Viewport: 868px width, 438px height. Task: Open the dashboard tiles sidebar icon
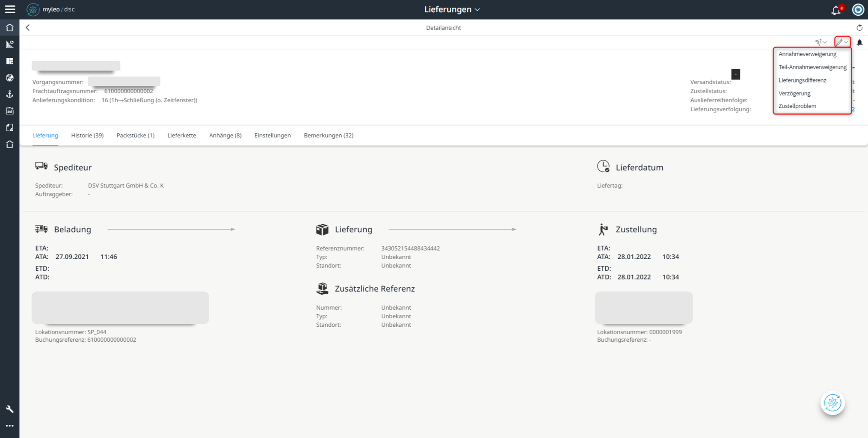click(10, 61)
